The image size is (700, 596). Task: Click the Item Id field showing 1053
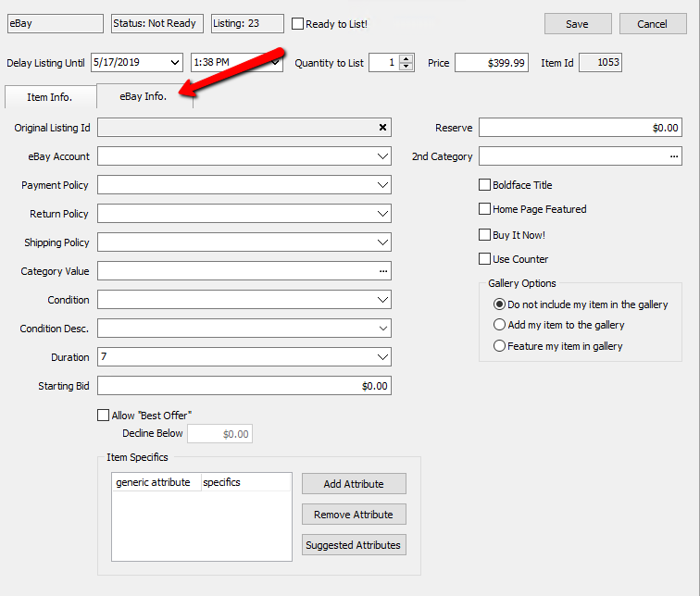(x=600, y=62)
